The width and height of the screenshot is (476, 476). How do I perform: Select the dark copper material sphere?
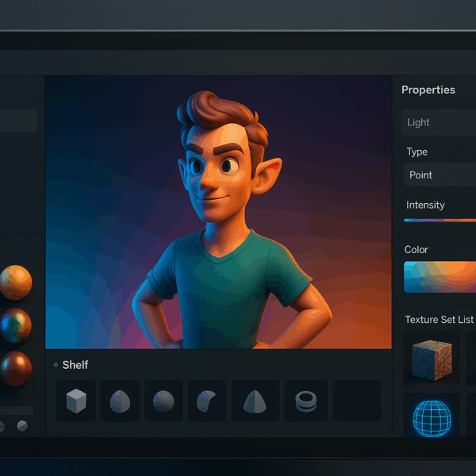pos(15,368)
